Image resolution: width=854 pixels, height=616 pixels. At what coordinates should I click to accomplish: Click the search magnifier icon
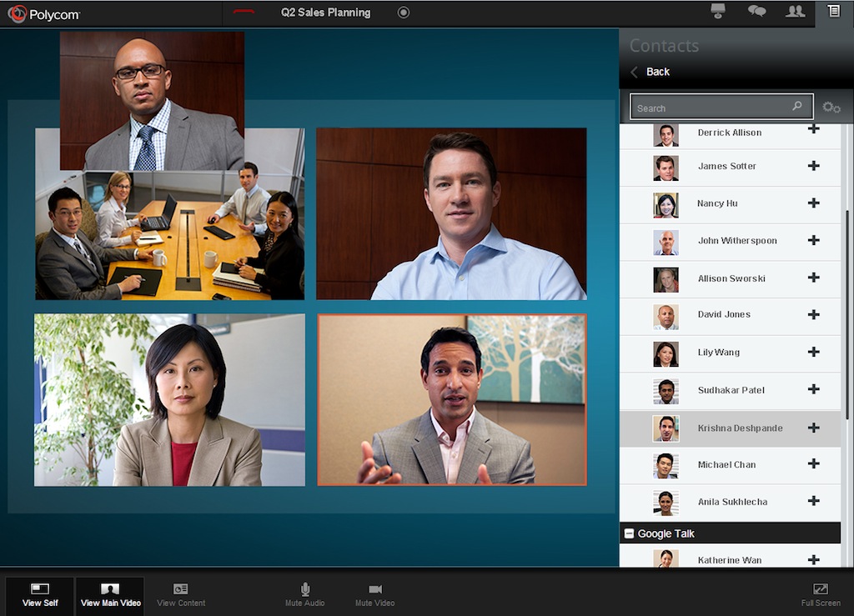(797, 107)
